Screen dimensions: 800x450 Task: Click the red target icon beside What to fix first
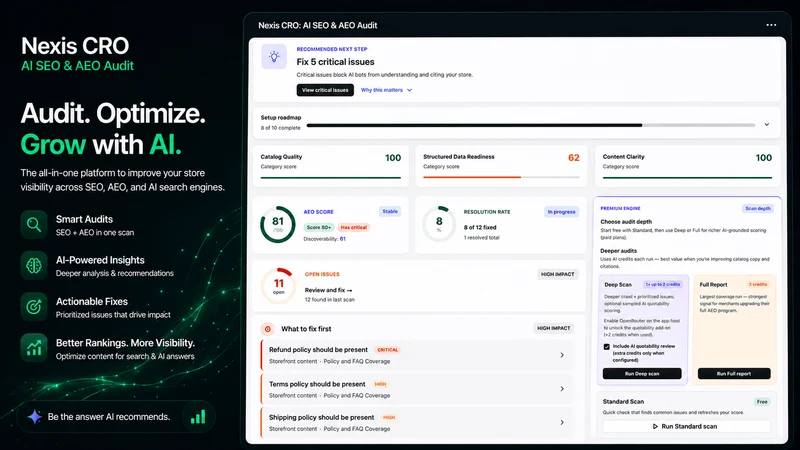click(x=267, y=329)
